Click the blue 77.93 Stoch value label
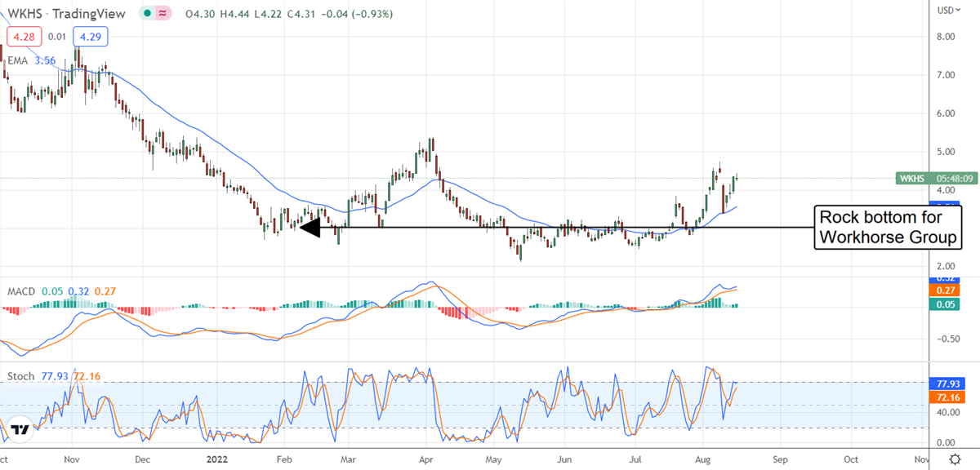The height and width of the screenshot is (470, 980). [x=946, y=382]
